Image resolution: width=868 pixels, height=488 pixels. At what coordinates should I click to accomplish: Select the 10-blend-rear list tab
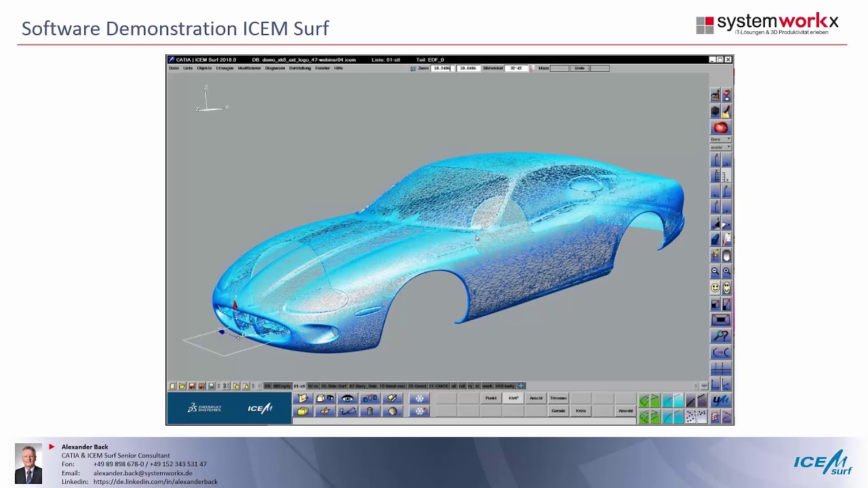click(391, 386)
